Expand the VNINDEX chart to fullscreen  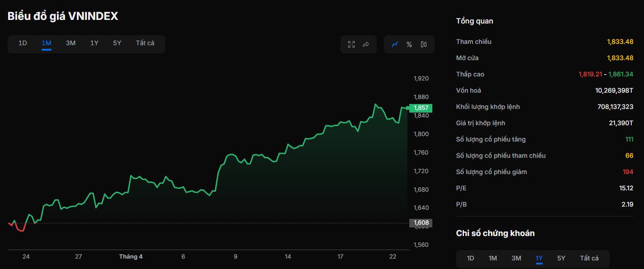pos(351,44)
